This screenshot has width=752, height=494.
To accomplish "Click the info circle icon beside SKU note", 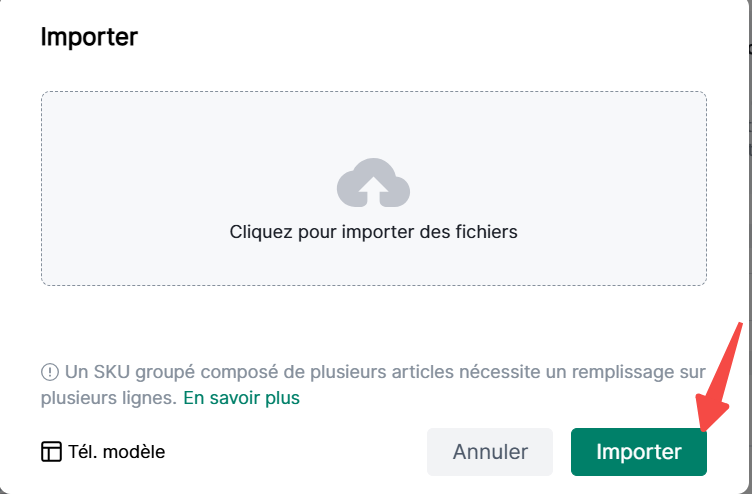I will (x=50, y=372).
